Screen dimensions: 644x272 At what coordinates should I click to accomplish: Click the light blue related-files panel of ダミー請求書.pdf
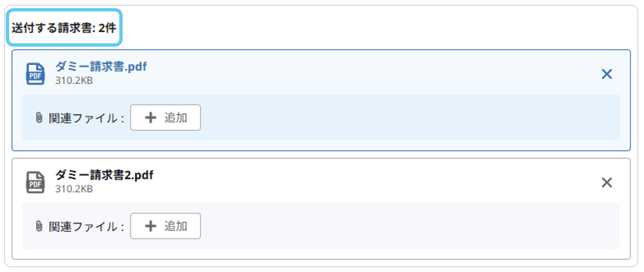[321, 117]
